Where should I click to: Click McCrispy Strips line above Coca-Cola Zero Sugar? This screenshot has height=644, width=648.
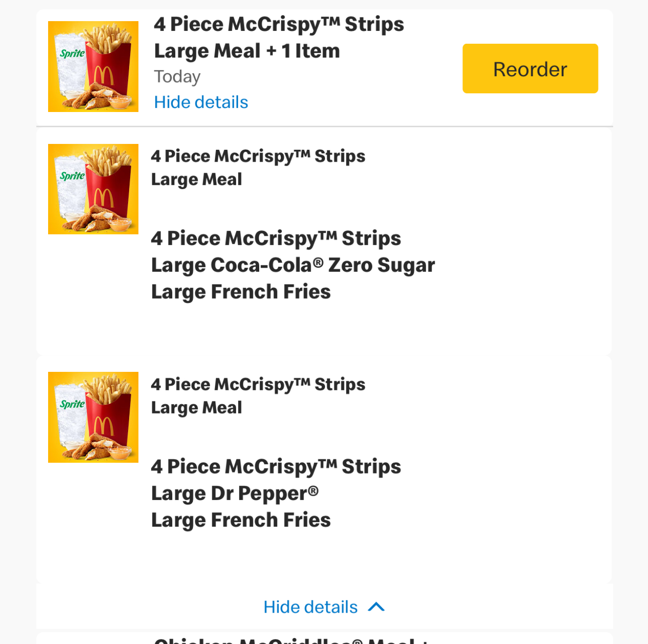276,239
